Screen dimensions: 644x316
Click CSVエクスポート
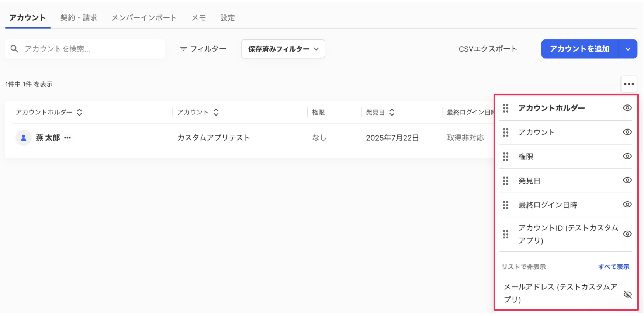click(x=488, y=49)
